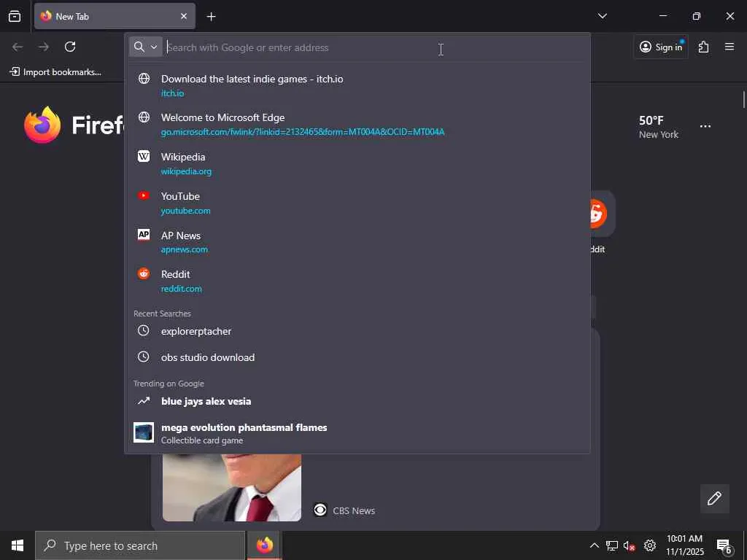The height and width of the screenshot is (560, 747).
Task: Click globe icon beside Microsoft Edge entry
Action: (x=144, y=117)
